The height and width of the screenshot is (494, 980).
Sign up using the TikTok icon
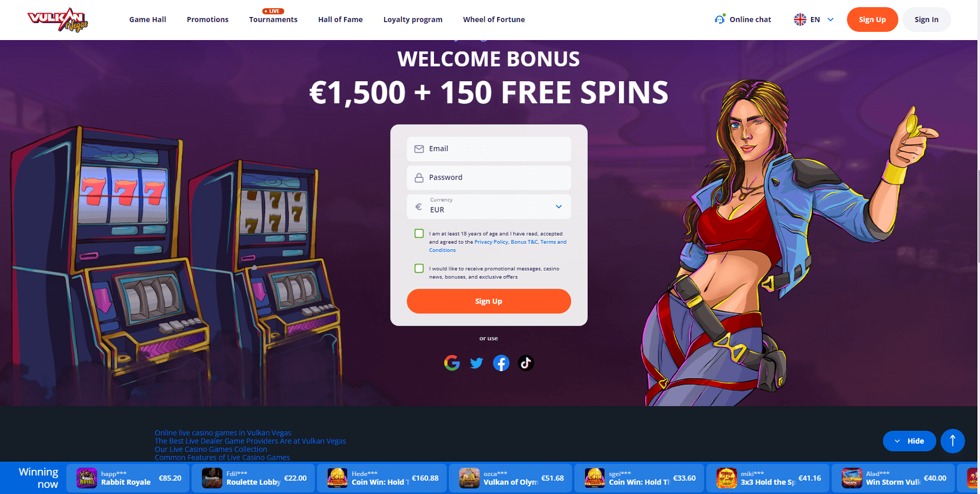(x=526, y=363)
